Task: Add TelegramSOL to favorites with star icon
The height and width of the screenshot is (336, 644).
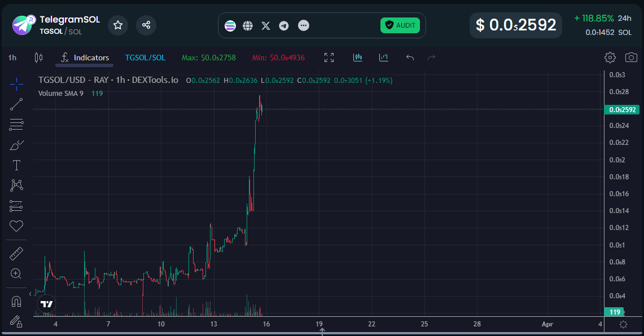Action: 118,25
